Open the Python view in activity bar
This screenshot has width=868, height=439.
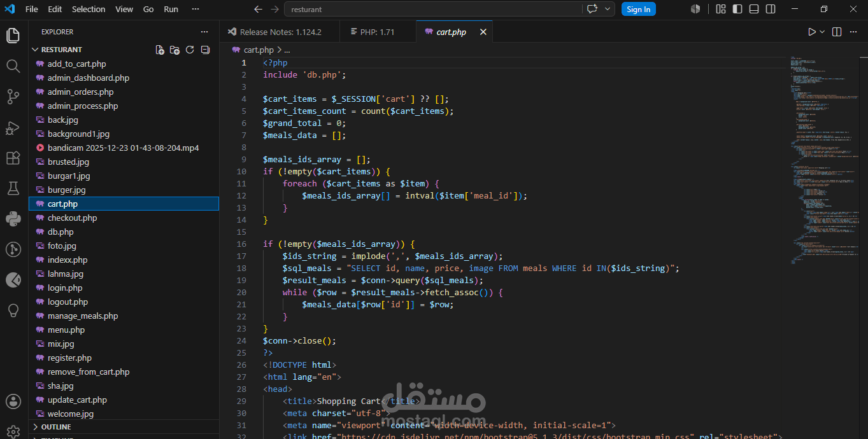(13, 219)
